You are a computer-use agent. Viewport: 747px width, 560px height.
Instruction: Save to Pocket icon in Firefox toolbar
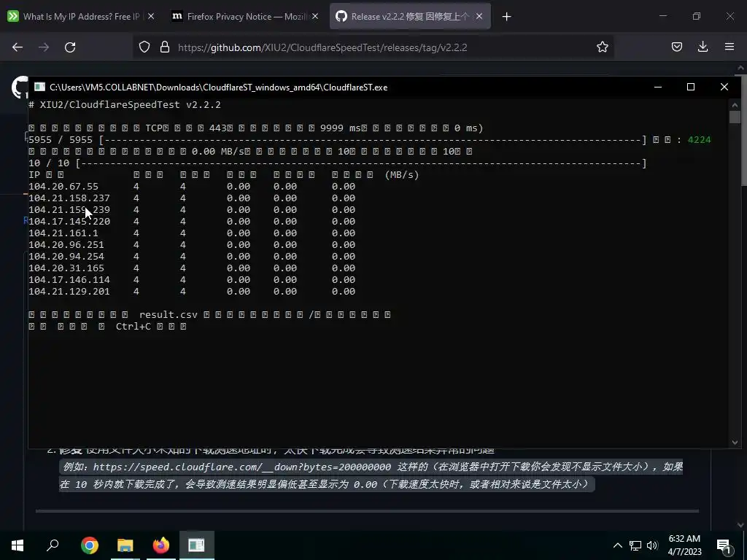coord(677,47)
